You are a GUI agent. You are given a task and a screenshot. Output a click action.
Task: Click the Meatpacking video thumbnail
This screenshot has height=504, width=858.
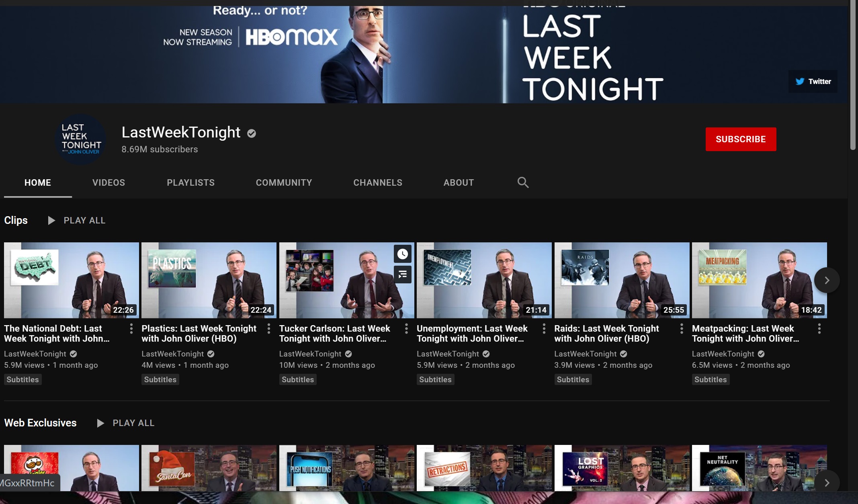click(760, 280)
